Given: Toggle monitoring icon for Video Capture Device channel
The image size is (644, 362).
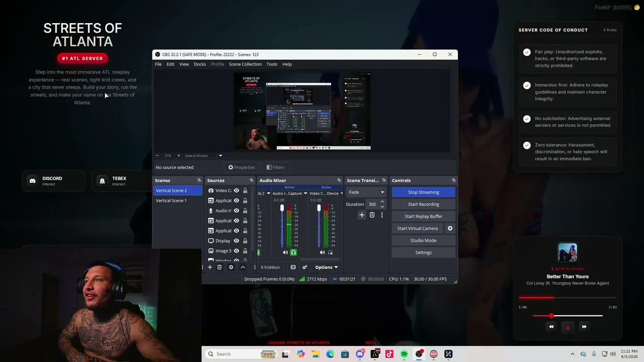Looking at the screenshot, I should point(330,252).
